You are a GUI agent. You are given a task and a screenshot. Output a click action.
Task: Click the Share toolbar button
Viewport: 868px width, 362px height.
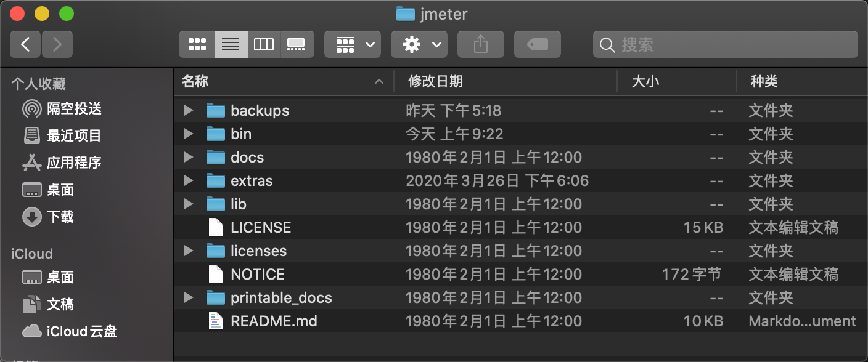(x=481, y=44)
